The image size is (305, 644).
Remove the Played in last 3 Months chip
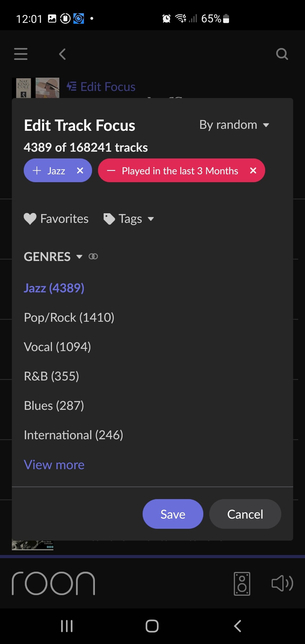point(253,171)
